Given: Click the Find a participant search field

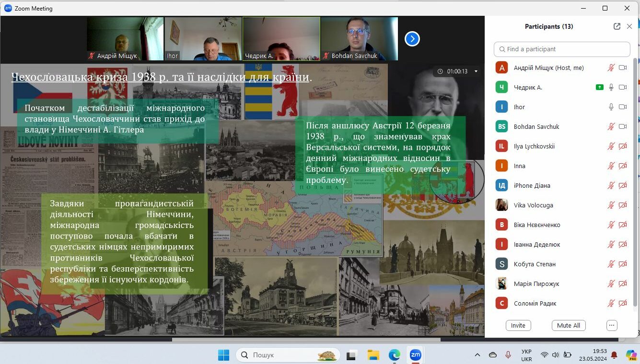Looking at the screenshot, I should (562, 49).
